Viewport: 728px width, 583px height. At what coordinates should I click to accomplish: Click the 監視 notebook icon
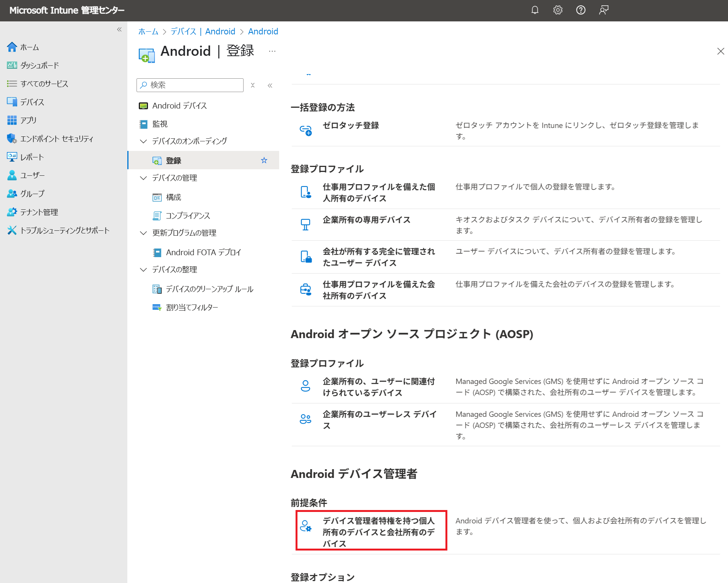143,124
